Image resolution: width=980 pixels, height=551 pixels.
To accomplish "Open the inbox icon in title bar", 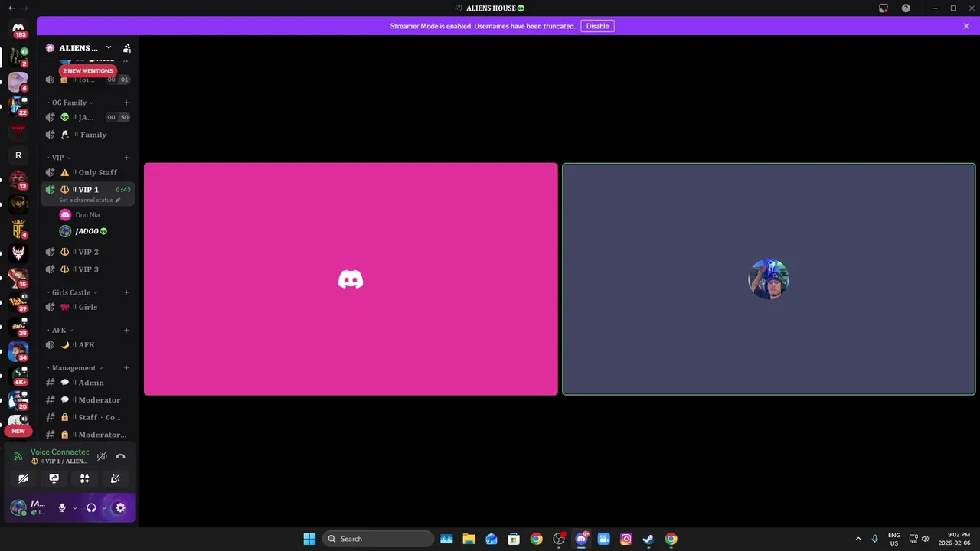I will click(x=884, y=8).
